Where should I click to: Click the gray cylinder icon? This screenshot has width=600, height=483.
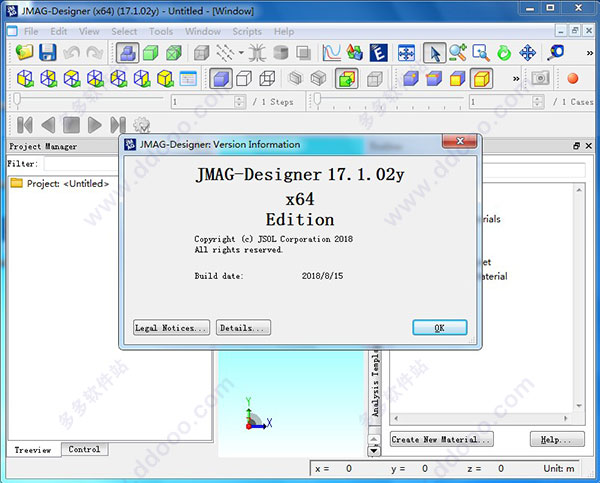point(280,53)
